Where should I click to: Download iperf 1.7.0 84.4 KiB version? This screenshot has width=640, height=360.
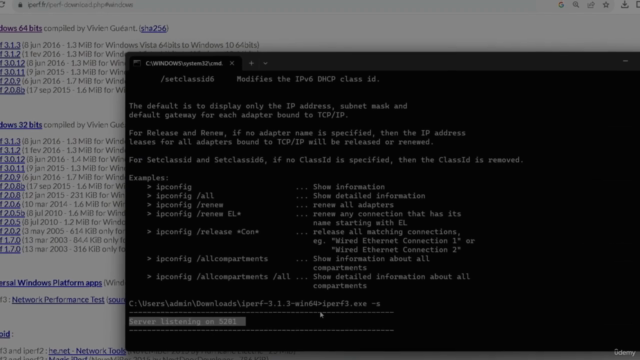click(10, 240)
